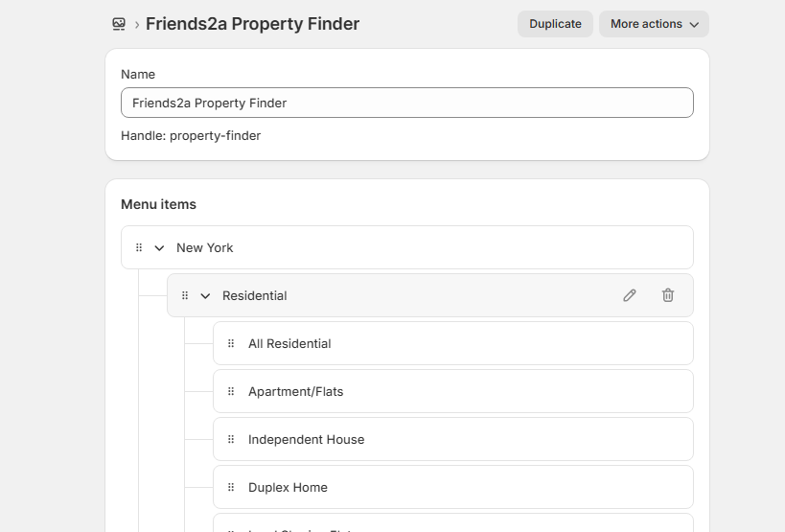The image size is (785, 532).
Task: Edit the Residential menu item
Action: tap(630, 295)
